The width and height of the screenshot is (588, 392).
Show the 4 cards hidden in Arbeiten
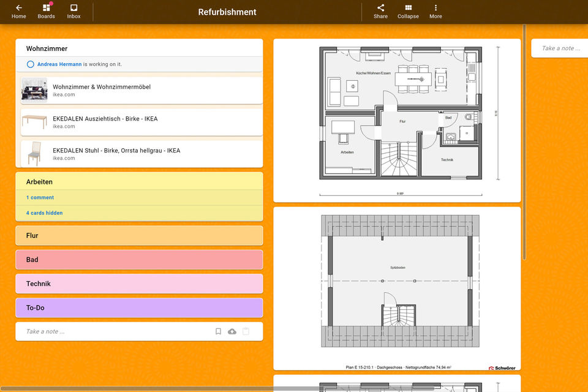pyautogui.click(x=44, y=213)
